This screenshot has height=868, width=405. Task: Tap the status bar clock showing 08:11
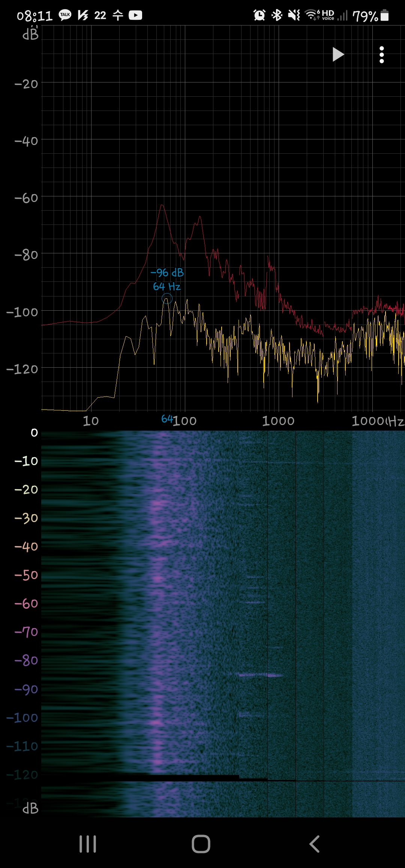pyautogui.click(x=34, y=16)
